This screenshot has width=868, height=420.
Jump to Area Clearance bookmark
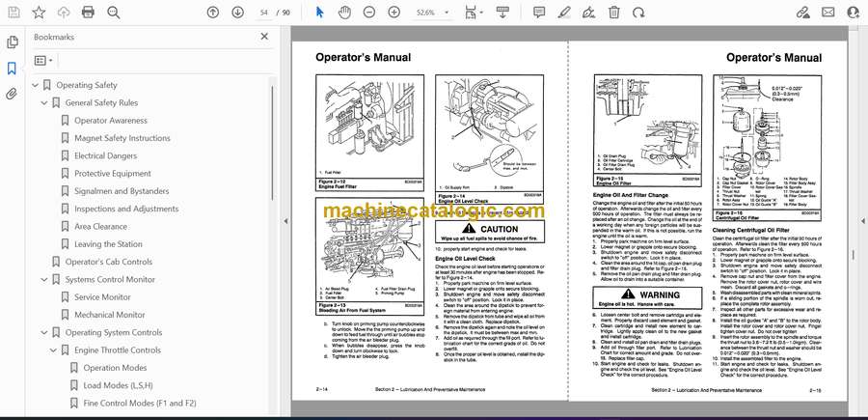point(100,227)
